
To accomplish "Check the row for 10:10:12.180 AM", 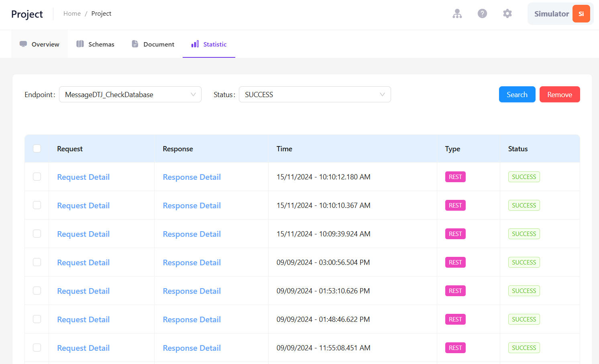I will 37,177.
